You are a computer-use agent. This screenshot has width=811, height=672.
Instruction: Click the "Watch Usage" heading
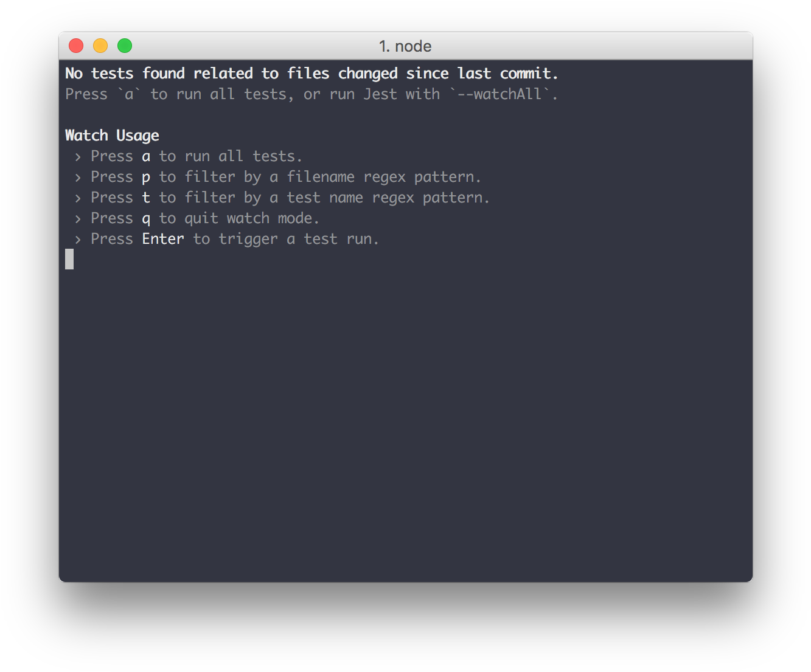coord(112,136)
